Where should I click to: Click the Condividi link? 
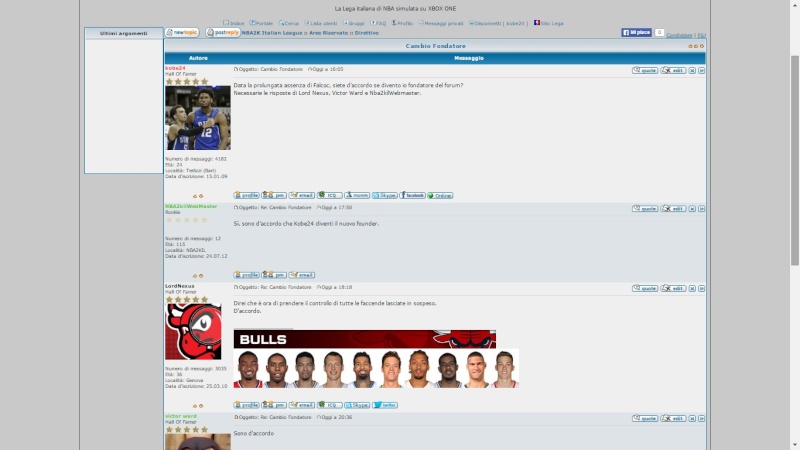click(x=679, y=35)
